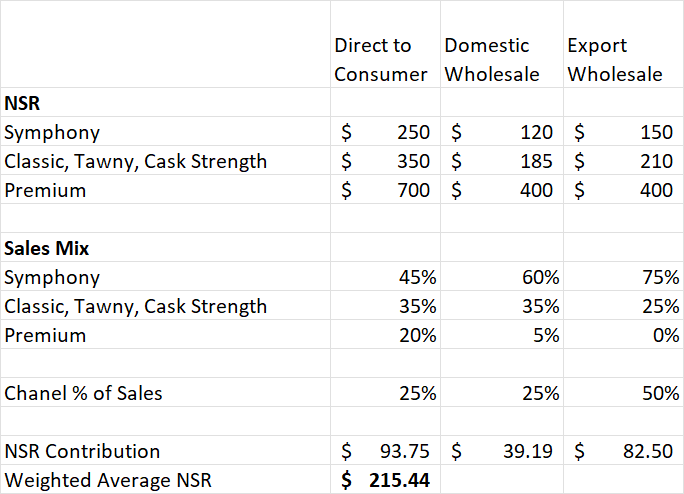Click the Symphony 60% Domestic Wholesale cell
The width and height of the screenshot is (684, 494).
tap(500, 277)
